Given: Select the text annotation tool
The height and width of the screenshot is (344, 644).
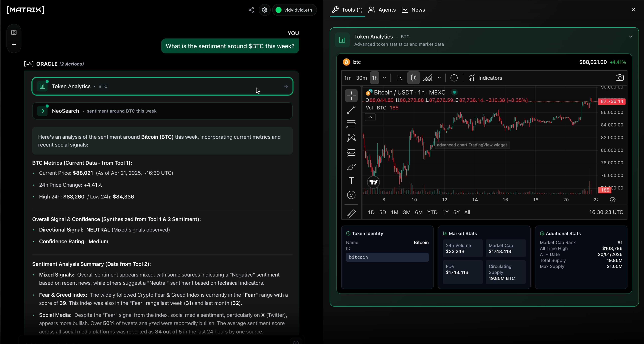Looking at the screenshot, I should click(x=351, y=181).
